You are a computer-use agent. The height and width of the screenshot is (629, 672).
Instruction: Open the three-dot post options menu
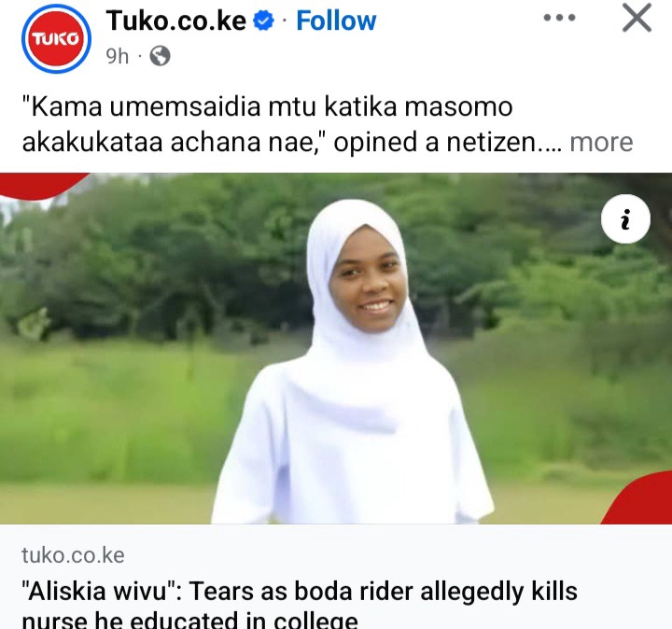click(x=559, y=18)
